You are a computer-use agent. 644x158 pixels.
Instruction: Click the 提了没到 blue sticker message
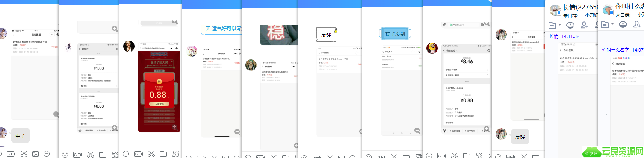click(x=395, y=33)
